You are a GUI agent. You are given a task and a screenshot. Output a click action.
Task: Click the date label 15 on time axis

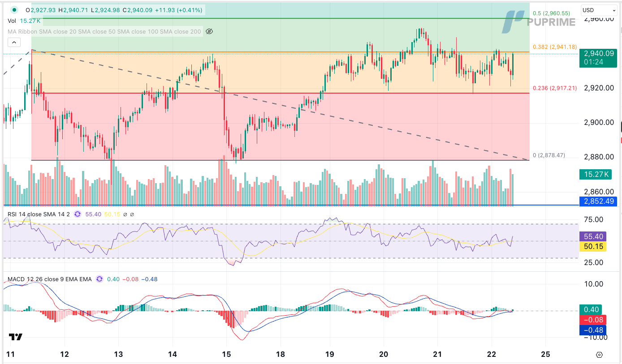pos(227,355)
